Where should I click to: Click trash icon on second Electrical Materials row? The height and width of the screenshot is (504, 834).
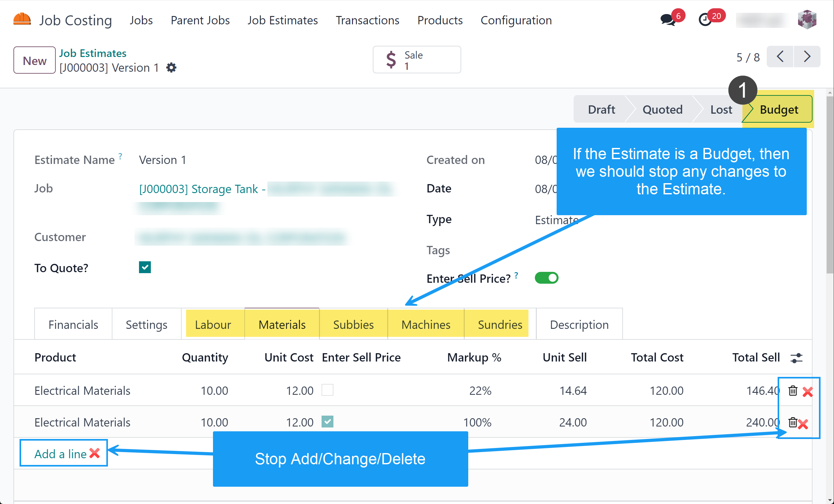tap(792, 422)
